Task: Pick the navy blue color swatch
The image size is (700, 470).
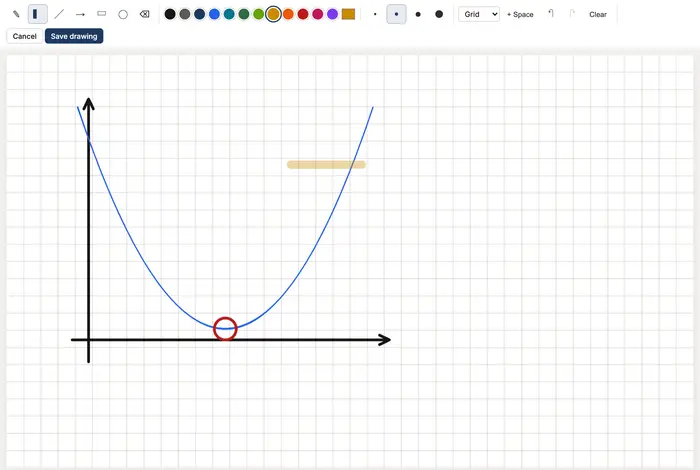Action: [200, 14]
